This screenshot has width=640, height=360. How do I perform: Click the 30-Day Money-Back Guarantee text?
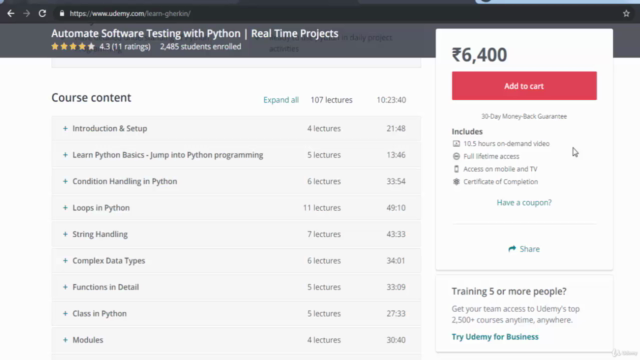click(524, 116)
